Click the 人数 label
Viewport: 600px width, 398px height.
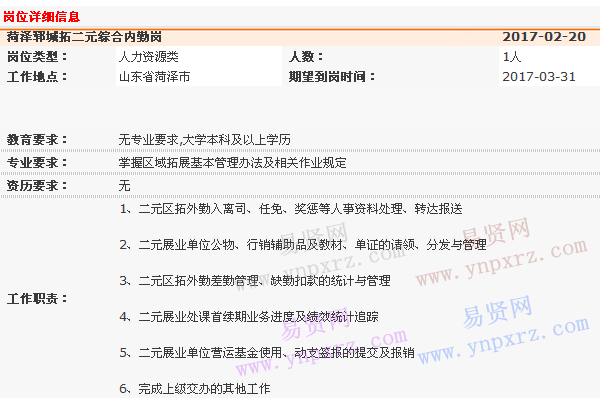306,57
